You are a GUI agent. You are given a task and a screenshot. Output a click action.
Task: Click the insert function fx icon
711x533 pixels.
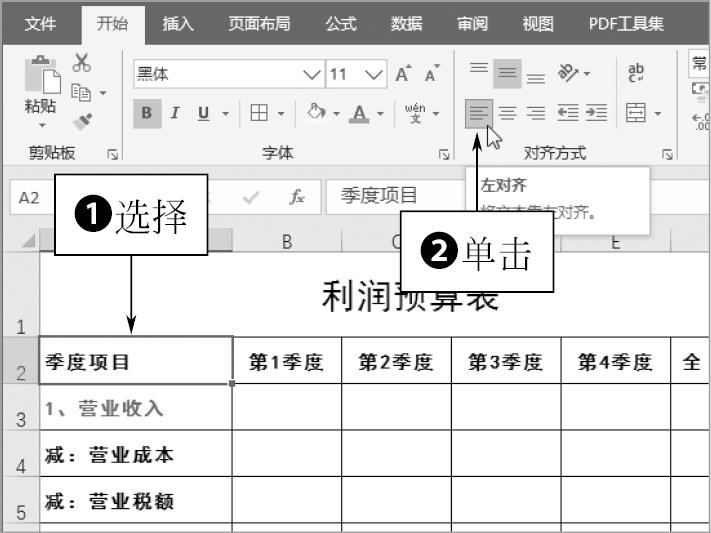(297, 197)
